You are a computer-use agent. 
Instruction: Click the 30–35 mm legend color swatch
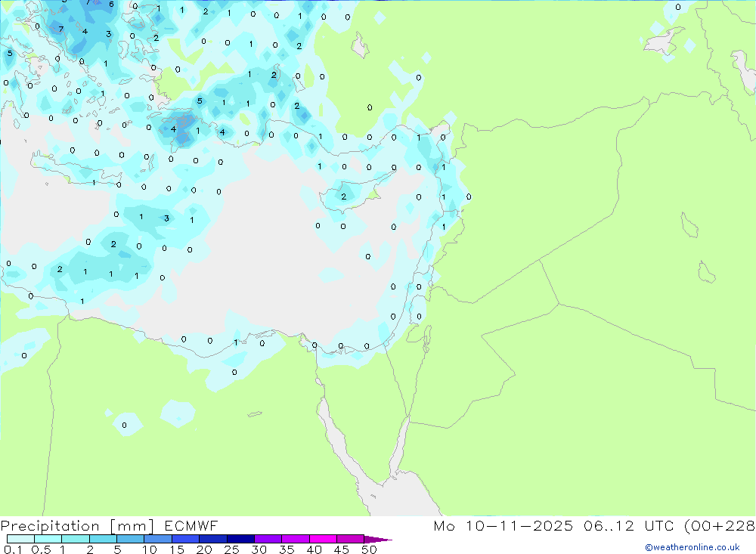268,539
